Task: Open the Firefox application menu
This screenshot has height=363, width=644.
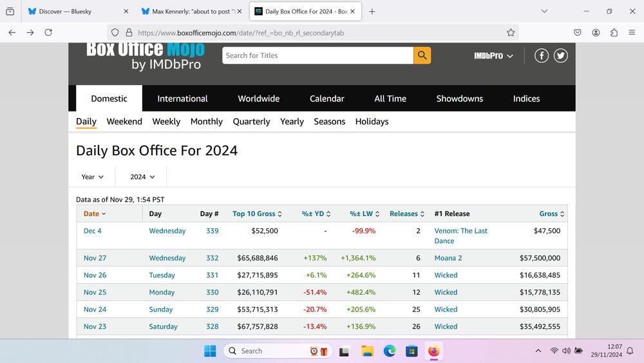Action: pyautogui.click(x=632, y=32)
